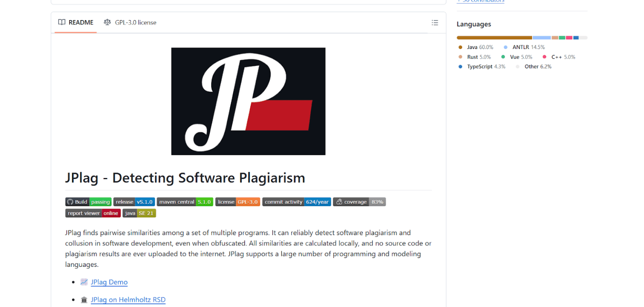Click the Build passing badge
Image resolution: width=644 pixels, height=307 pixels.
(x=88, y=201)
